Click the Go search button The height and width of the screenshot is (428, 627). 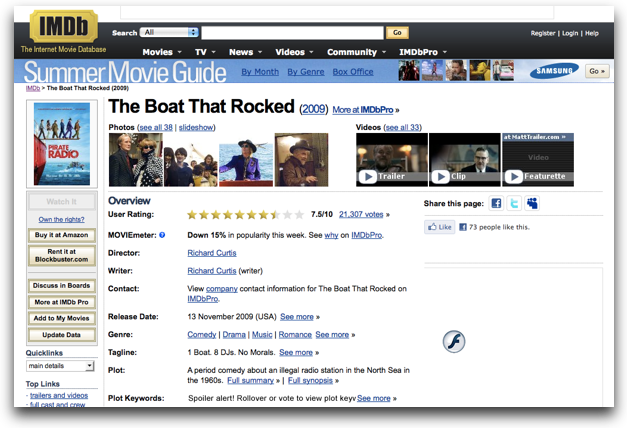pos(397,33)
